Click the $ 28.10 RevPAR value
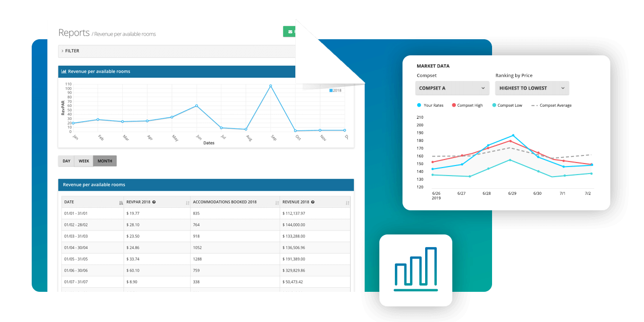644x322 pixels. [133, 224]
